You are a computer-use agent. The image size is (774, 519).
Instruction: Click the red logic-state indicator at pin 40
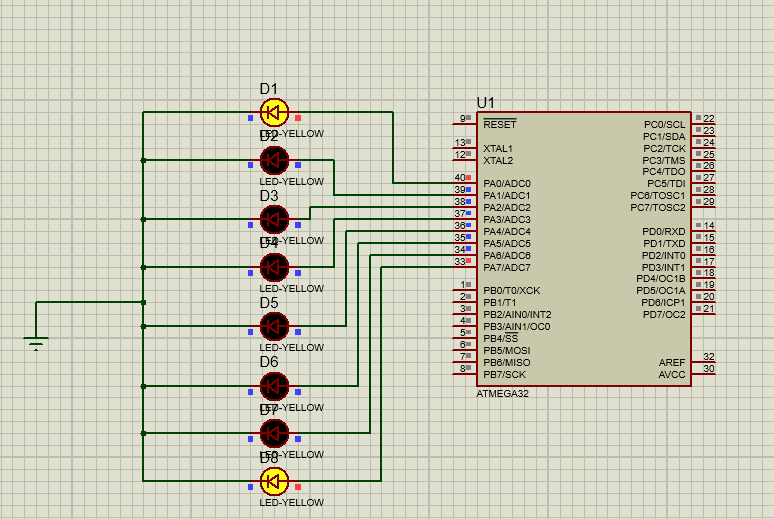(x=468, y=177)
